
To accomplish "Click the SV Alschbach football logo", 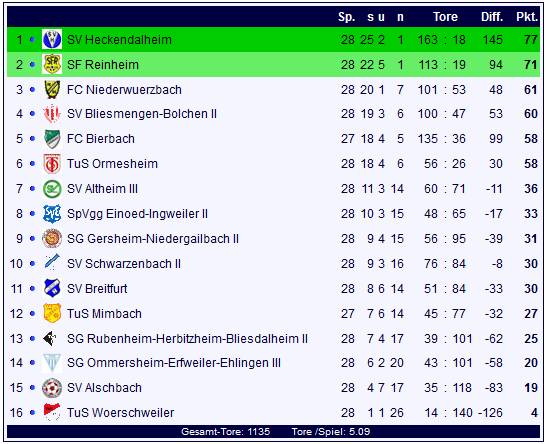I will 52,387.
